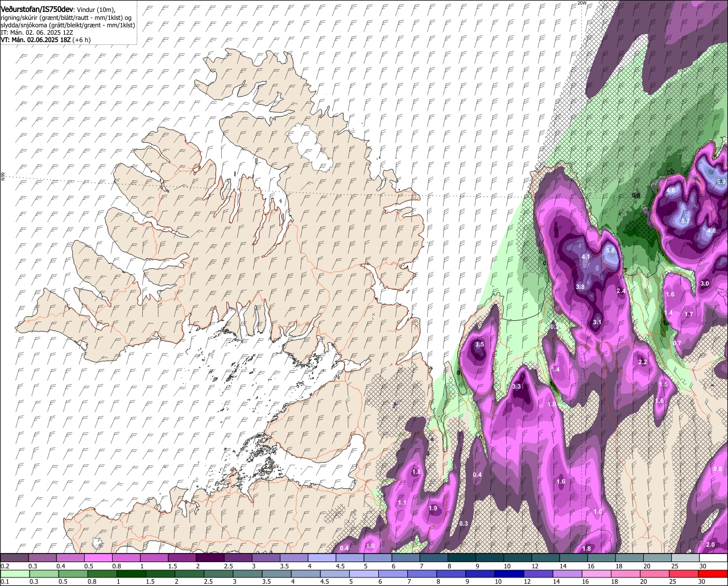The image size is (728, 586).
Task: Click the VT: Mán. 02.06.2025 18Z (+6 h) line
Action: [45, 40]
